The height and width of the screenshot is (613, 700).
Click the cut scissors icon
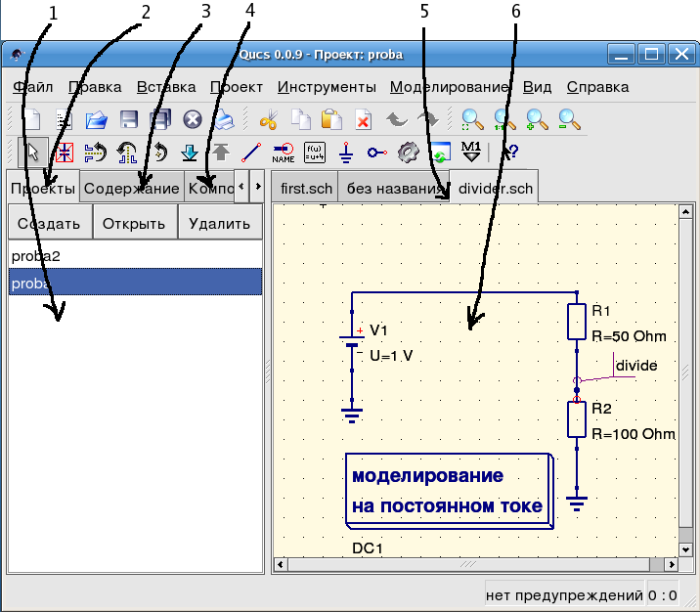tap(269, 119)
